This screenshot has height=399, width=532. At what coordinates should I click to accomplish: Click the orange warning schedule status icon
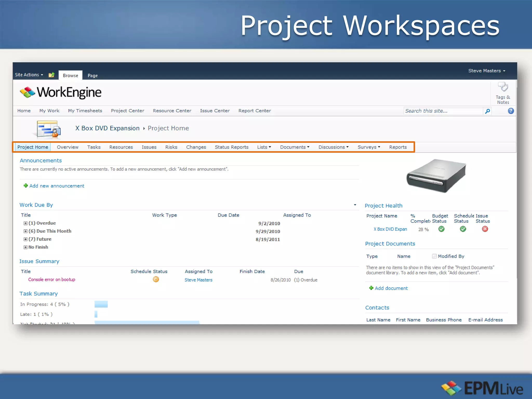156,279
